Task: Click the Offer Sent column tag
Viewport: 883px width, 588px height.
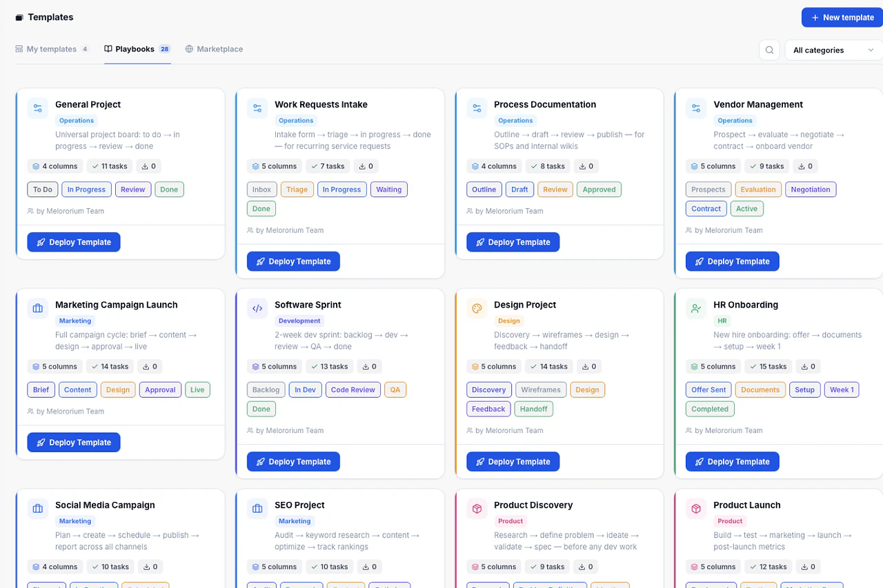Action: click(x=708, y=390)
